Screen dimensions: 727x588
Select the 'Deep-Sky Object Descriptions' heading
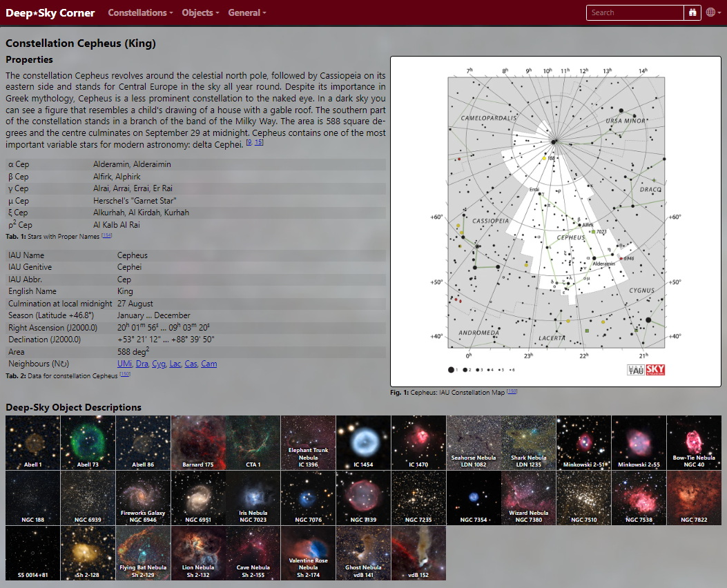(73, 407)
